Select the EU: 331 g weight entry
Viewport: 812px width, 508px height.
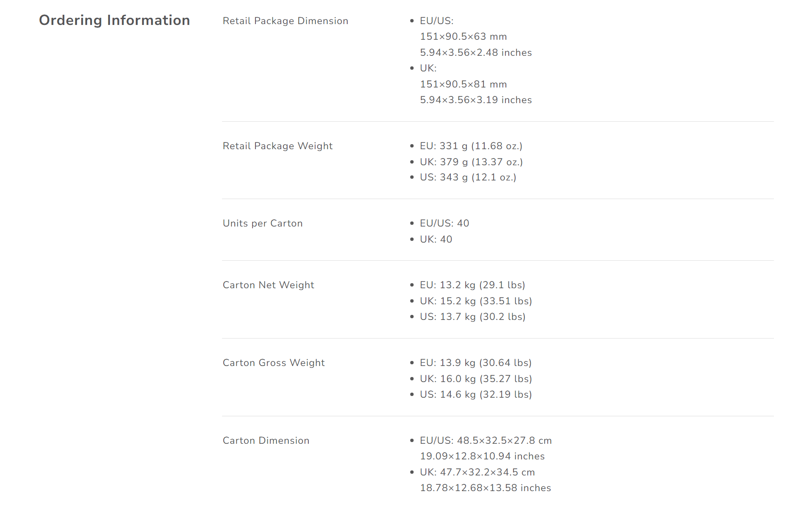tap(471, 146)
